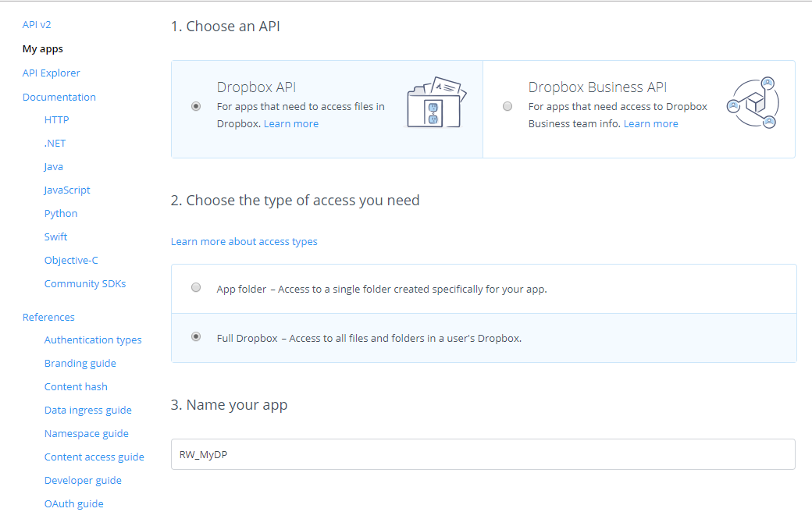812x512 pixels.
Task: Open Learn more link under Dropbox API
Action: 291,124
